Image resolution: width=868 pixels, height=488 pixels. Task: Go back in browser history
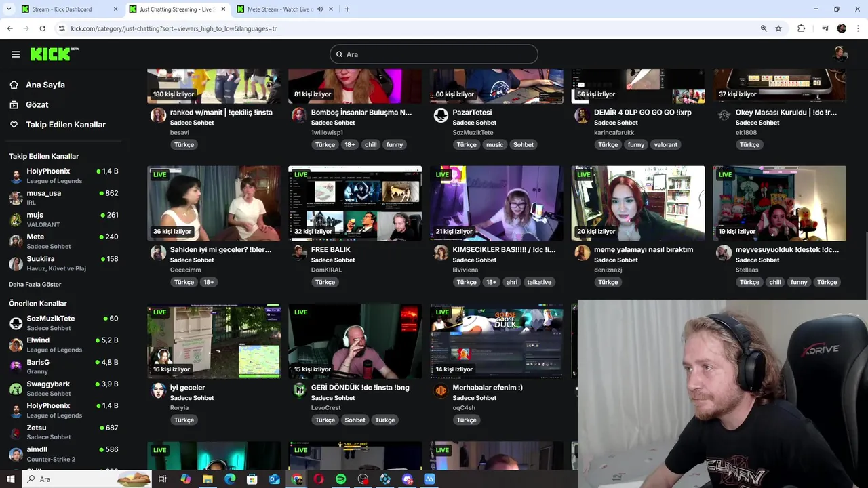tap(9, 28)
